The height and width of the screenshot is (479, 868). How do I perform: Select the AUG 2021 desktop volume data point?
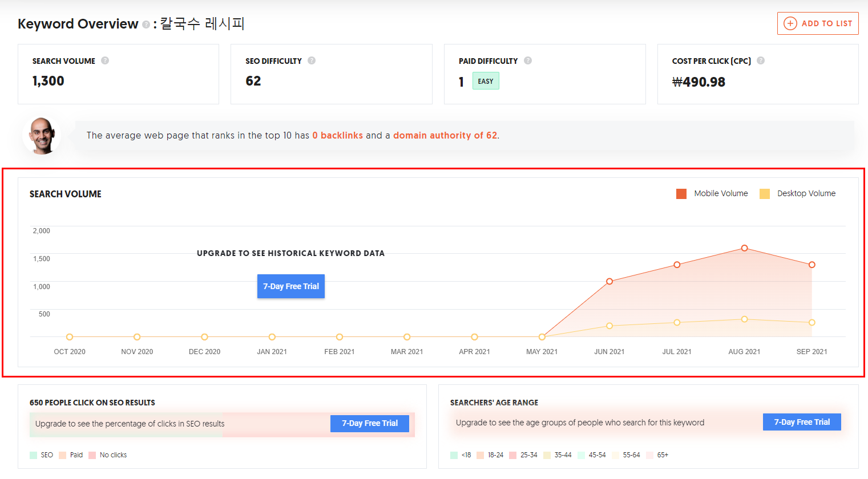744,319
